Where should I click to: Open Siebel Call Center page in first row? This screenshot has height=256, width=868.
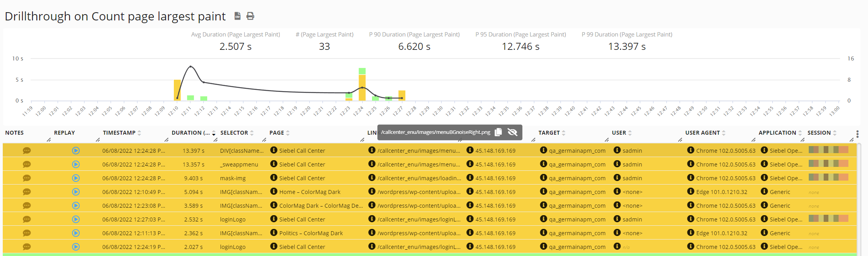302,151
